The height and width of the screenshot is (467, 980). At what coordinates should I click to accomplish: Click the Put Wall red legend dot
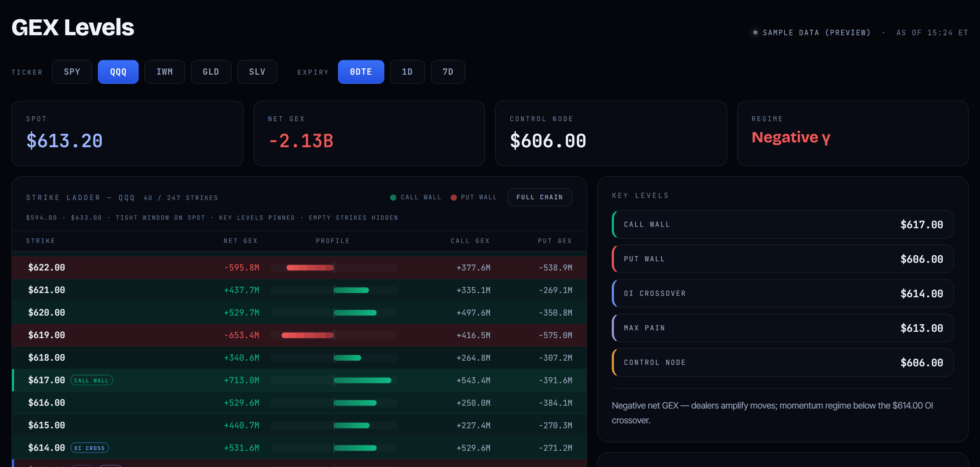453,197
